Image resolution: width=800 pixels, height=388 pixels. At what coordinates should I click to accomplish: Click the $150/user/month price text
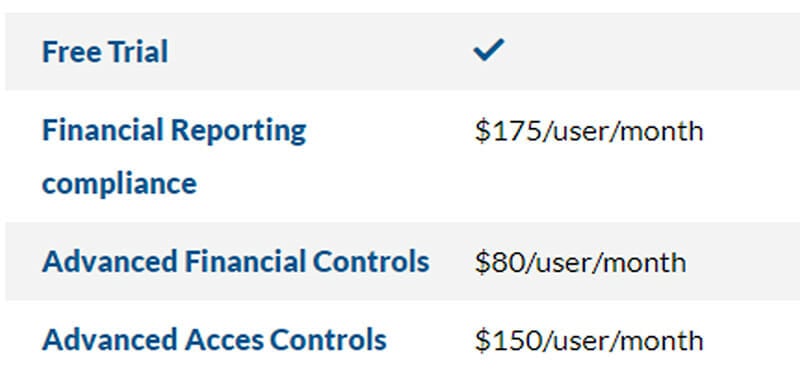(x=589, y=341)
